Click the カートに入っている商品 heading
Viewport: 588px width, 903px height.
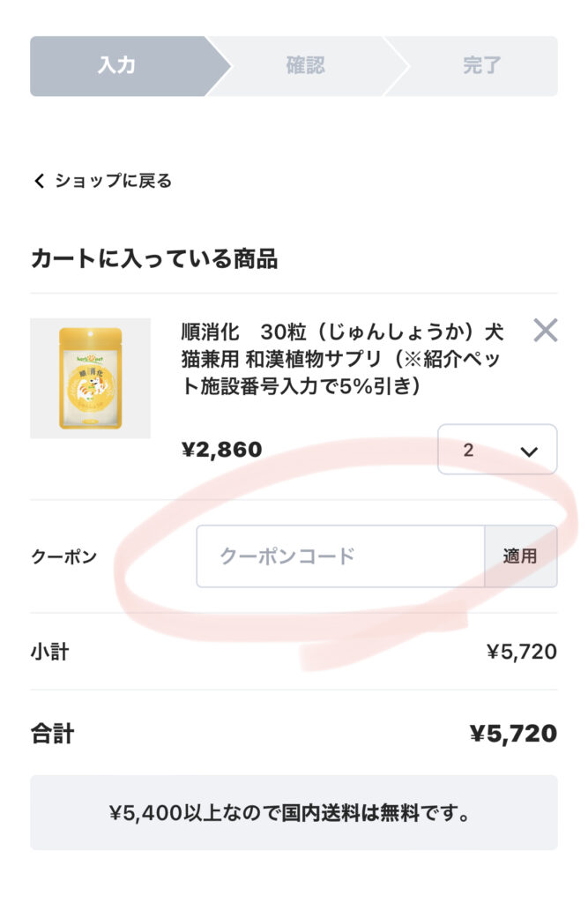click(x=154, y=258)
